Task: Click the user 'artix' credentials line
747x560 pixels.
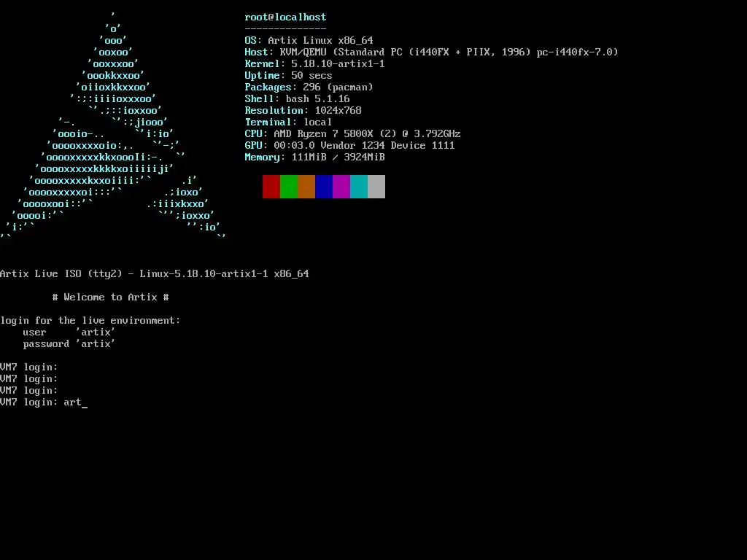Action: (x=69, y=332)
